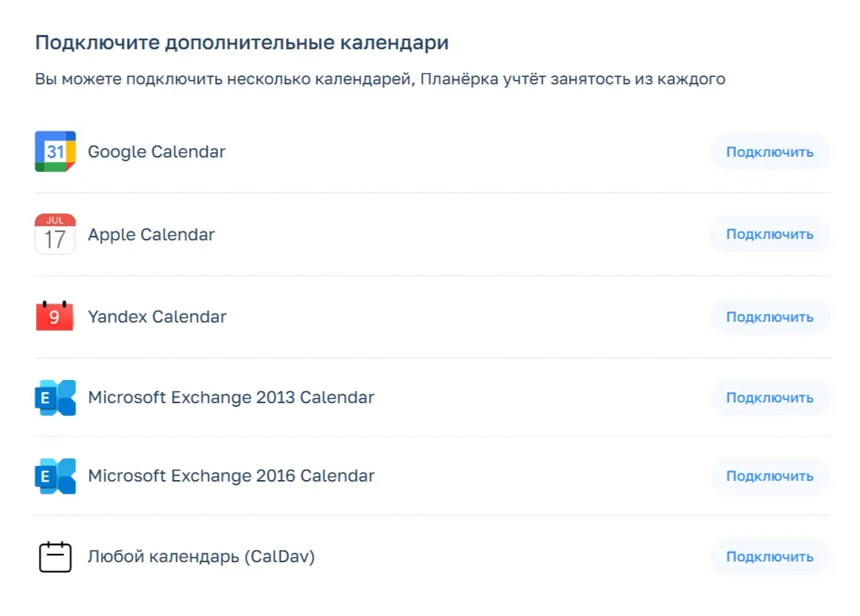Select Microsoft Exchange 2016 Calendar label
Image resolution: width=860 pixels, height=616 pixels.
coord(231,476)
